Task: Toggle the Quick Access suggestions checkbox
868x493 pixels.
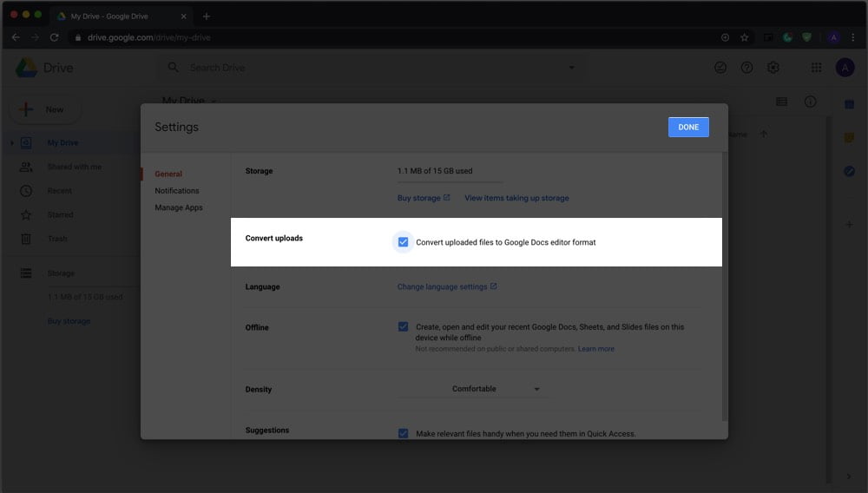Action: tap(403, 434)
